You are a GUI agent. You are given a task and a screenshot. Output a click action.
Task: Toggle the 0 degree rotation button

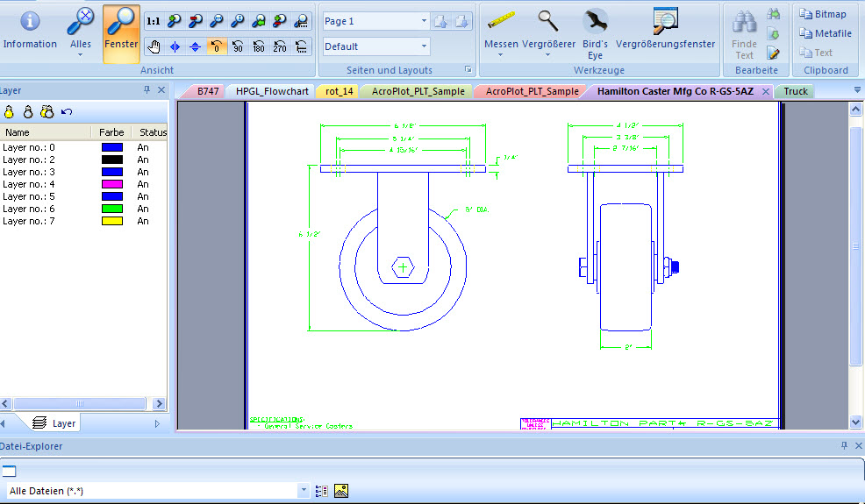pos(217,46)
